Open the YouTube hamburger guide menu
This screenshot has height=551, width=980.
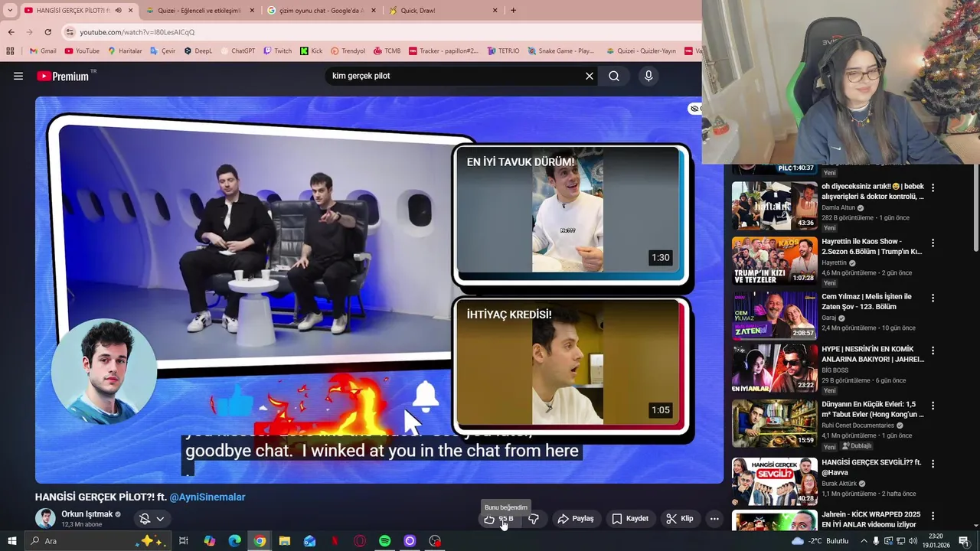click(x=18, y=76)
